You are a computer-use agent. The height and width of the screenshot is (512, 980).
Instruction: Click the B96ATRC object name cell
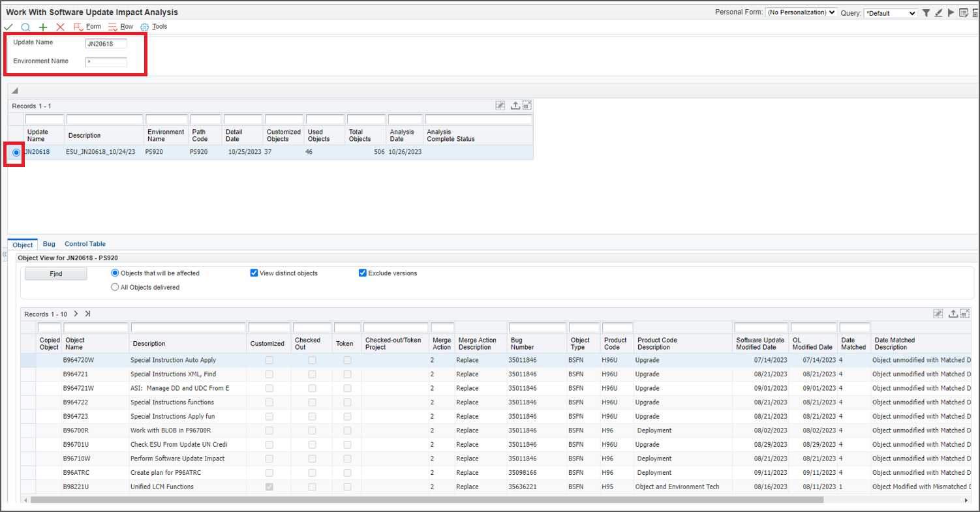pos(76,473)
